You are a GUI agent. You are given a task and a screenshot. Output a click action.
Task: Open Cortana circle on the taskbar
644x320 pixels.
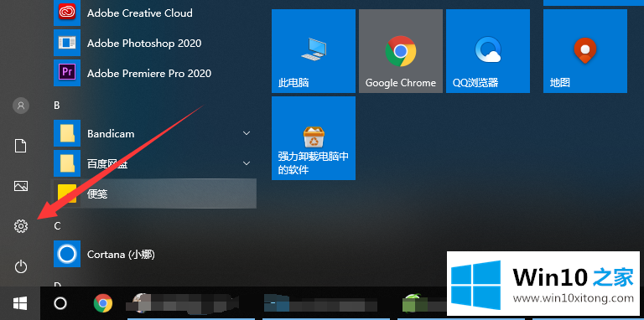pyautogui.click(x=60, y=303)
